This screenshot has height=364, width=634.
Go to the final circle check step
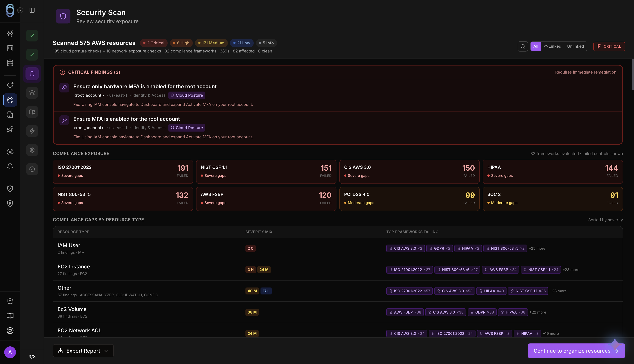(32, 169)
